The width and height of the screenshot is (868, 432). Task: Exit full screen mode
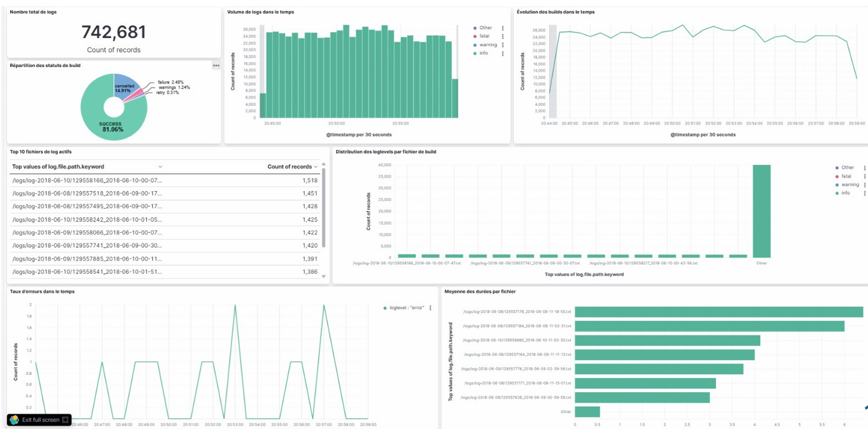[x=41, y=420]
